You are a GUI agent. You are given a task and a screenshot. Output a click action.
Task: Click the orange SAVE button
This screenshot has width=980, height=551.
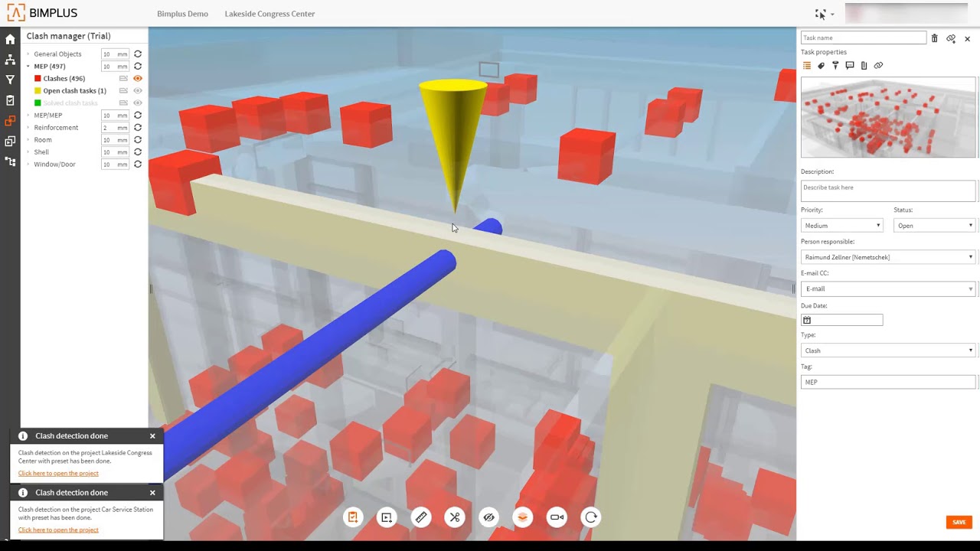pyautogui.click(x=959, y=522)
